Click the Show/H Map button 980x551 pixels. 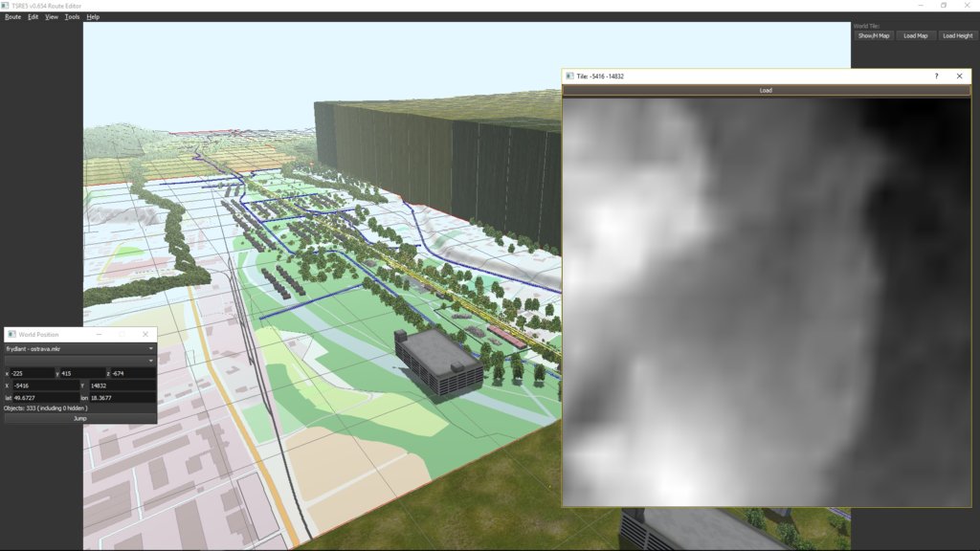[x=874, y=35]
